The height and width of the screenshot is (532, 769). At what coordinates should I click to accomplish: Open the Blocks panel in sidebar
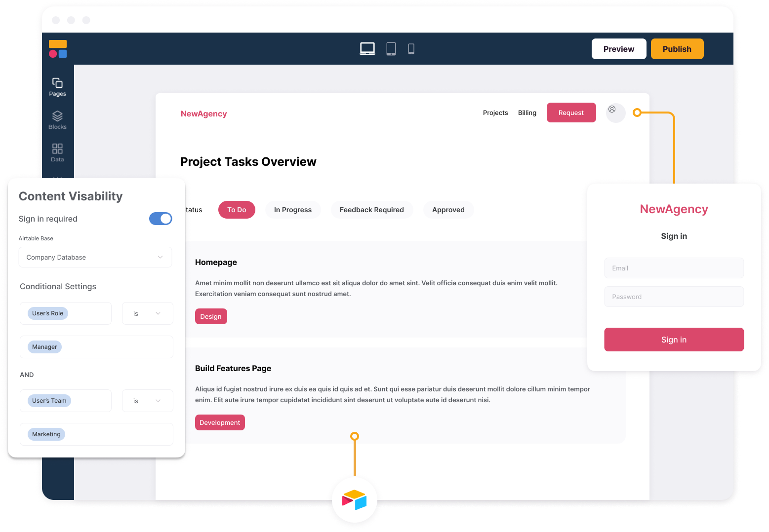pos(57,120)
